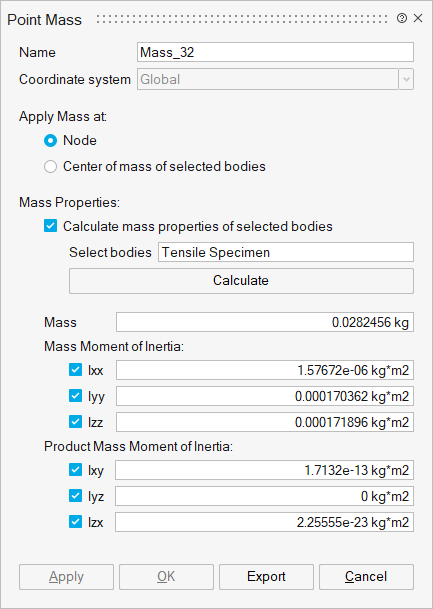
Task: Grab the dotted title bar handle
Action: [242, 19]
